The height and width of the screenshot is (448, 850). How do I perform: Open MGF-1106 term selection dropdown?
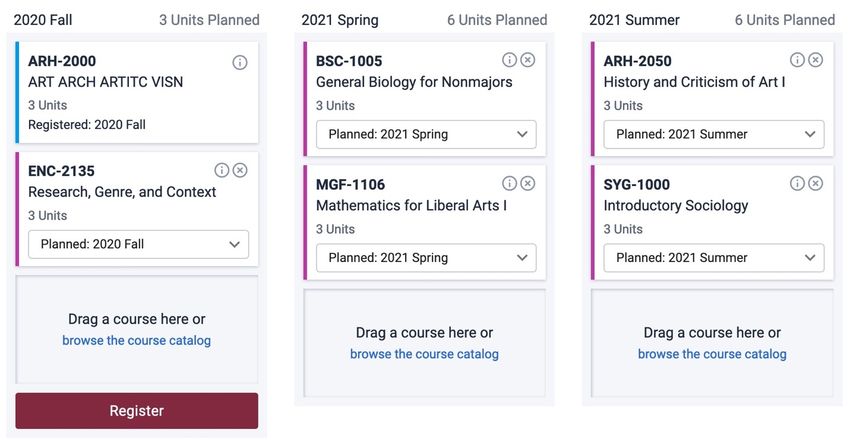[x=426, y=258]
